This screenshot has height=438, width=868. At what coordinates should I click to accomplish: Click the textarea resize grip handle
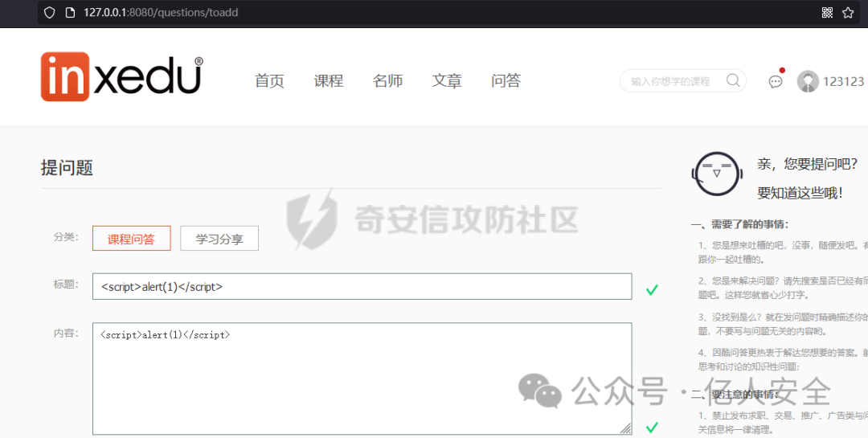[625, 428]
